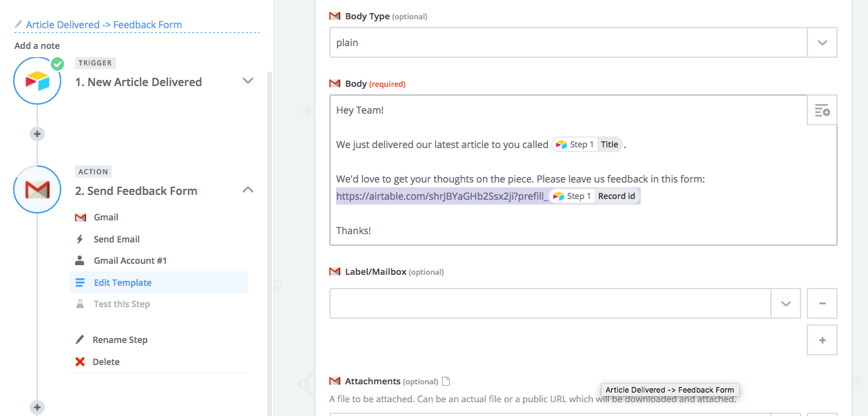This screenshot has width=868, height=416.
Task: Click in the Body Type plain field
Action: point(568,42)
